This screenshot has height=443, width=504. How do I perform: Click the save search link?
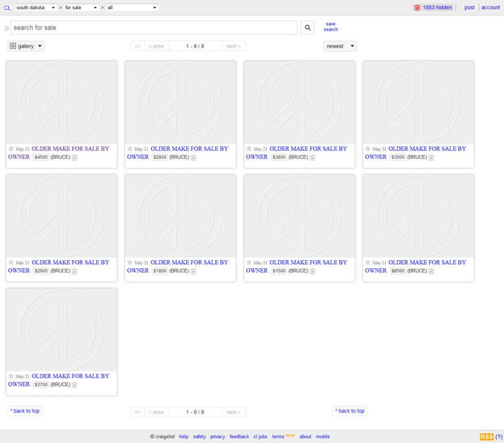click(330, 27)
